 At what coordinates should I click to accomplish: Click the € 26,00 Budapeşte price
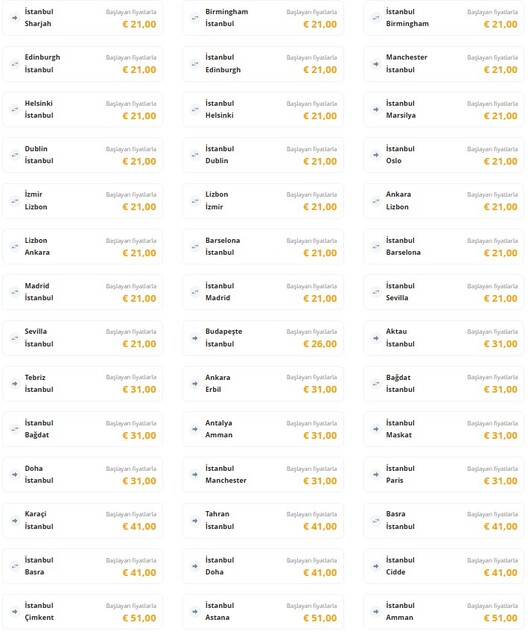tap(320, 344)
